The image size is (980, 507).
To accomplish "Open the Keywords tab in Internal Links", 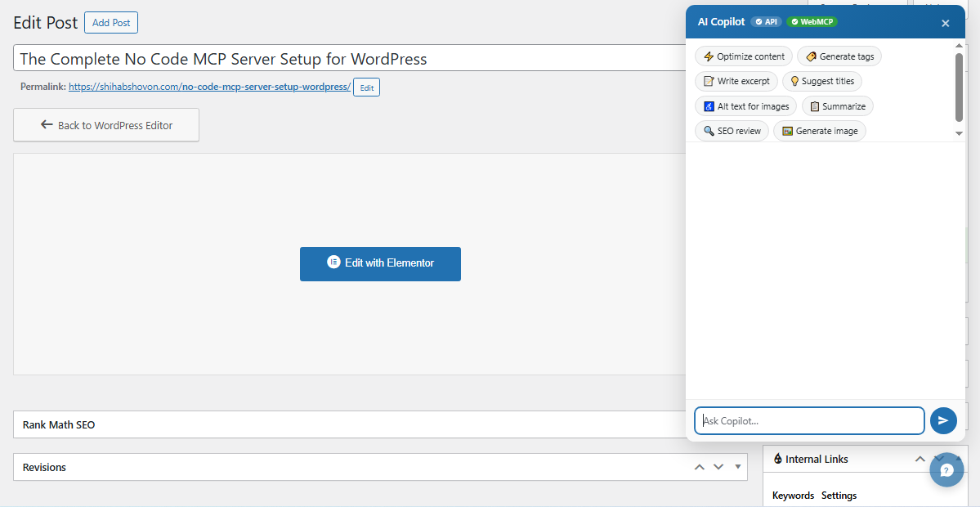I will click(x=793, y=495).
